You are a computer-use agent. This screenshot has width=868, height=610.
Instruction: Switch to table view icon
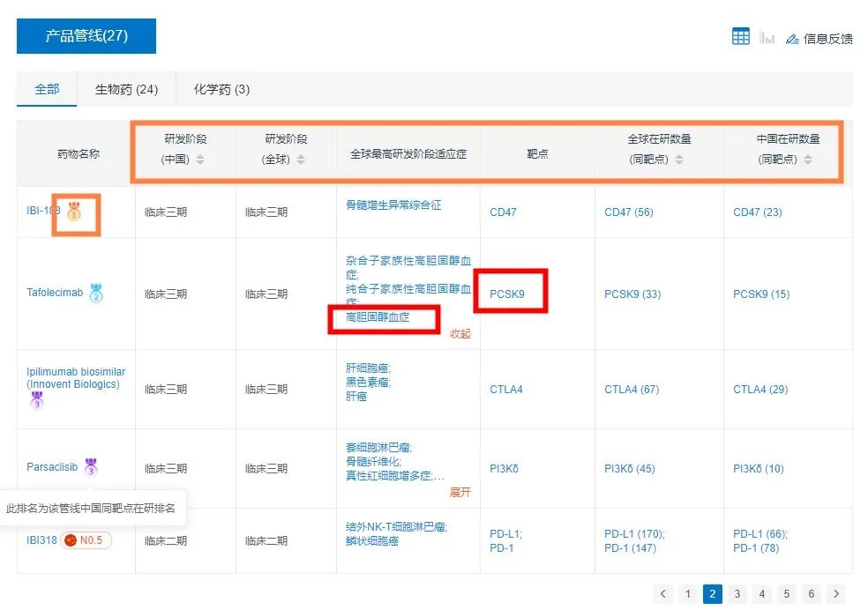tap(741, 37)
